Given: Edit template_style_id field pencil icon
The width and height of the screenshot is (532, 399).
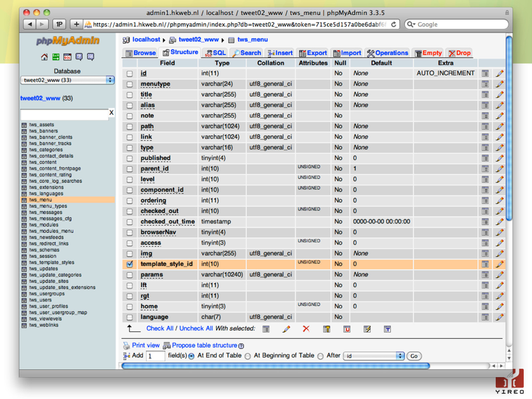Looking at the screenshot, I should [499, 264].
